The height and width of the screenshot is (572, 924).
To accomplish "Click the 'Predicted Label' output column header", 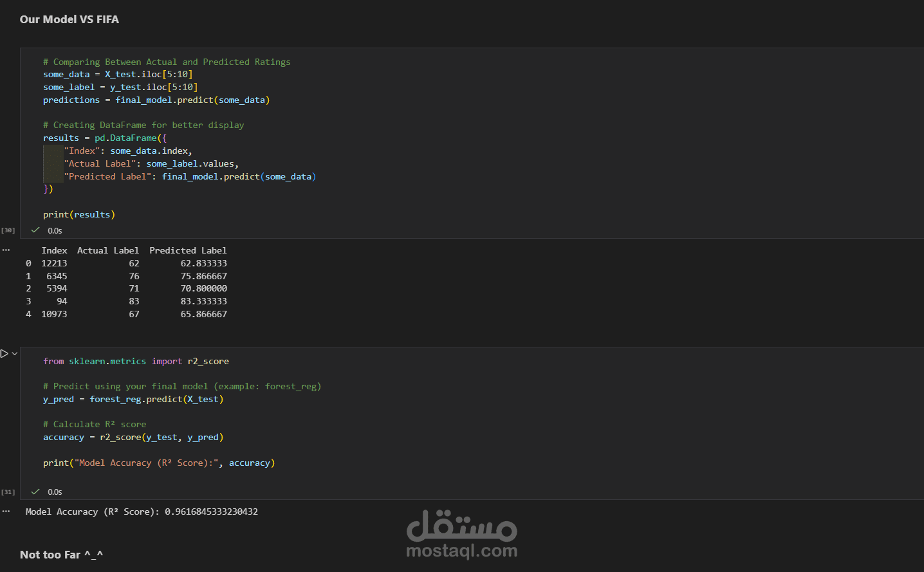I will (x=188, y=250).
